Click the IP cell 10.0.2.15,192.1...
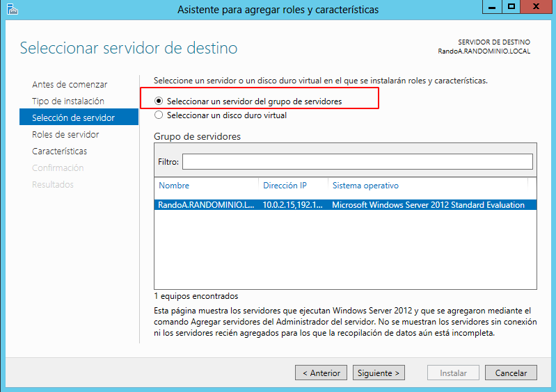 point(292,204)
